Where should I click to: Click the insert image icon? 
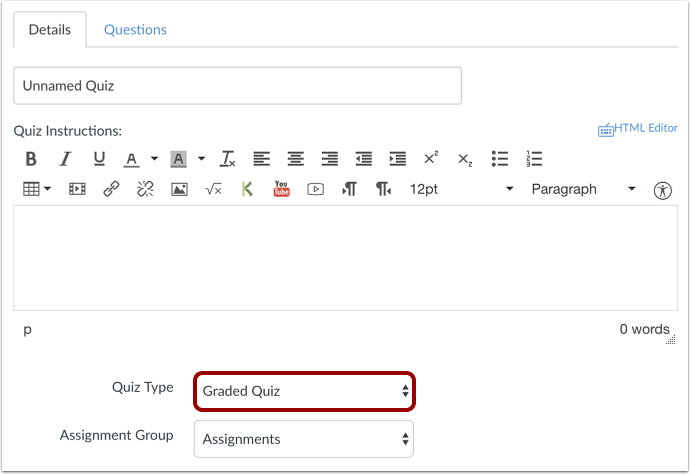pos(179,189)
